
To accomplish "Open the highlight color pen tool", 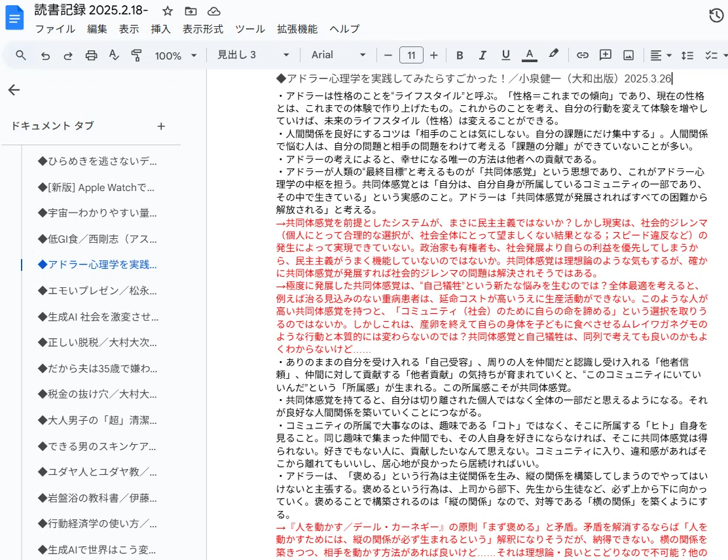I will 553,54.
